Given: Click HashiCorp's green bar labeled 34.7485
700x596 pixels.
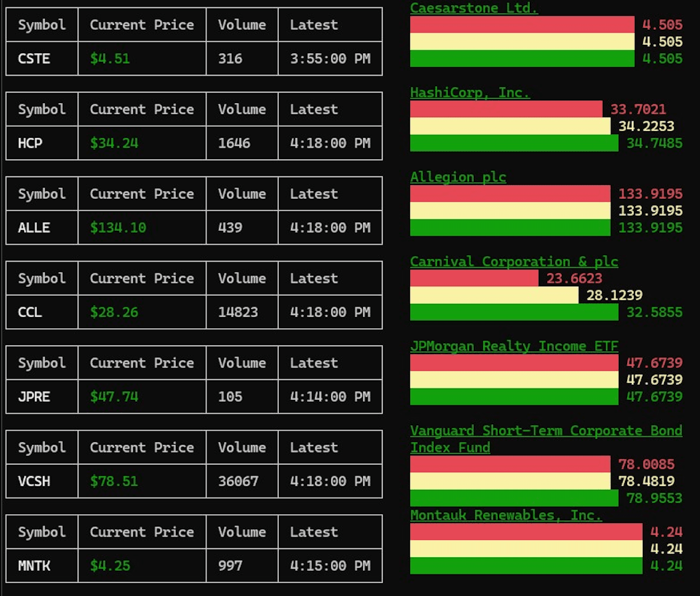Looking at the screenshot, I should 514,143.
